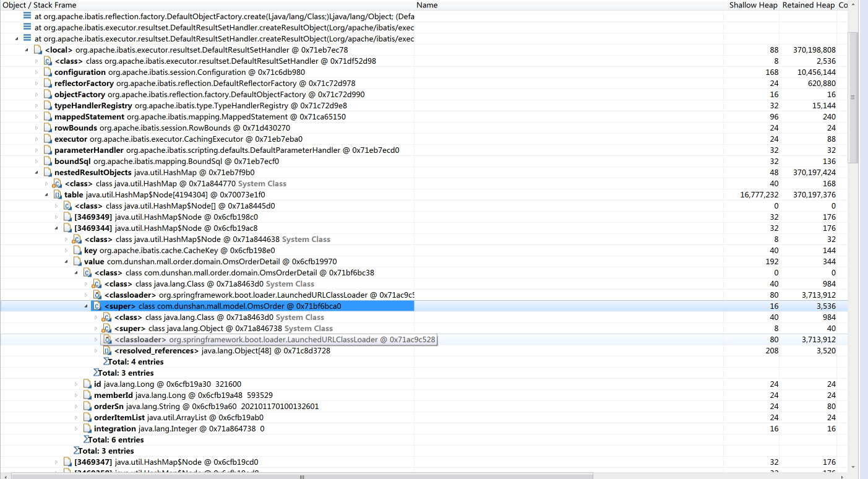Click the Shallow Heap column header
Screen dimensions: 868x479
coord(753,5)
